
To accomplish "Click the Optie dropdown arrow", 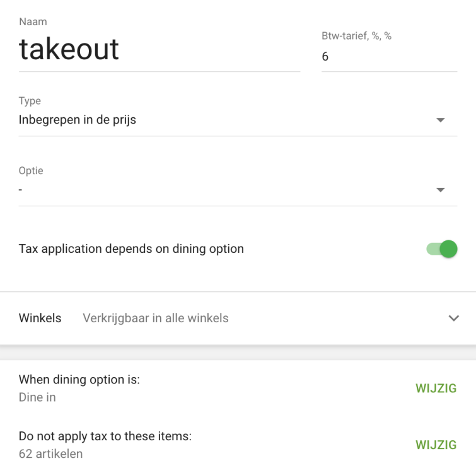I will pyautogui.click(x=441, y=190).
